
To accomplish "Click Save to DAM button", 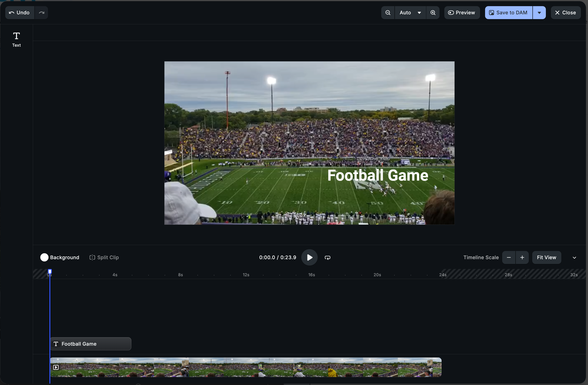I will (509, 13).
